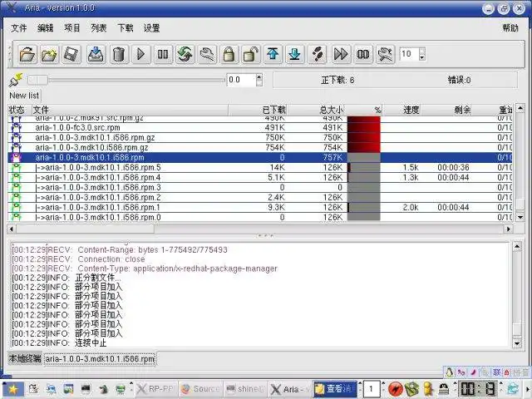Screen dimensions: 532x399
Task: Open the 编辑 menu
Action: (x=45, y=27)
